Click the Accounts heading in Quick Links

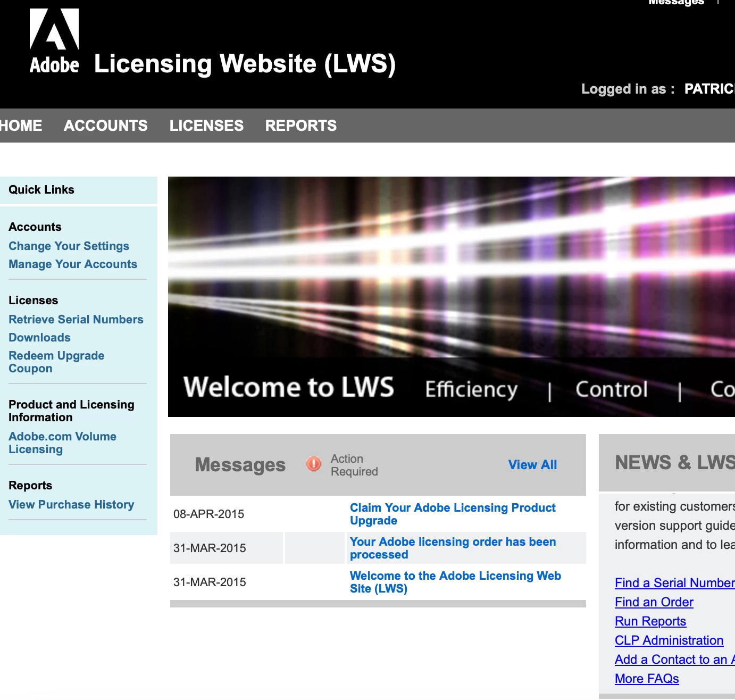click(35, 227)
